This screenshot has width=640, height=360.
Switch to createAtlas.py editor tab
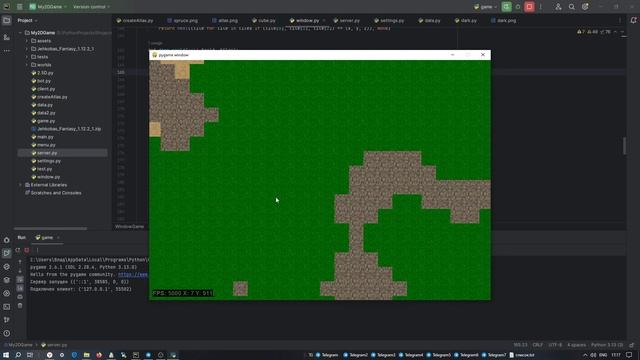tap(135, 20)
